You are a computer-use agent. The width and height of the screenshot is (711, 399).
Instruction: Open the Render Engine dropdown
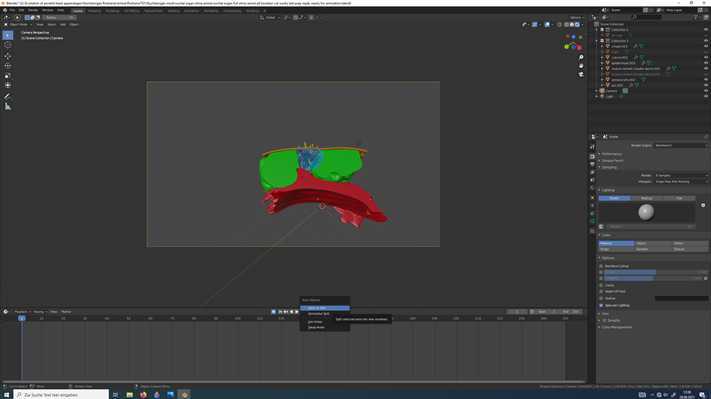point(680,146)
